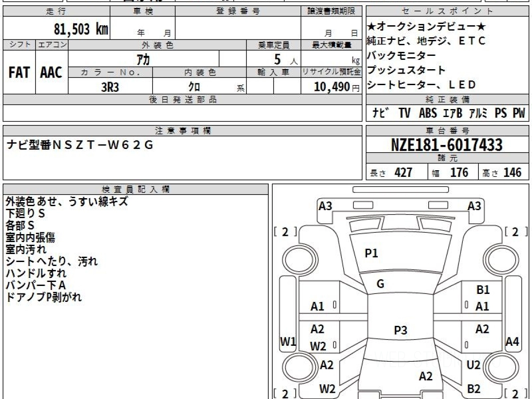Click the recycle deposit amount 10,490円
Screen dimensions: 532x399
point(337,87)
